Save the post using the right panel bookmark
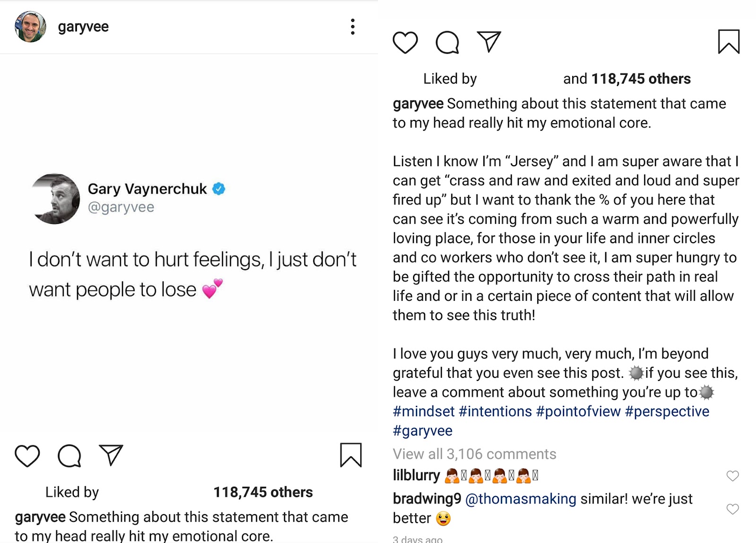 pos(729,42)
